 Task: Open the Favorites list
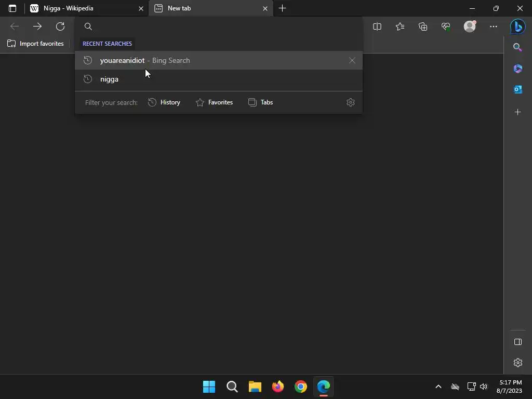coord(400,26)
